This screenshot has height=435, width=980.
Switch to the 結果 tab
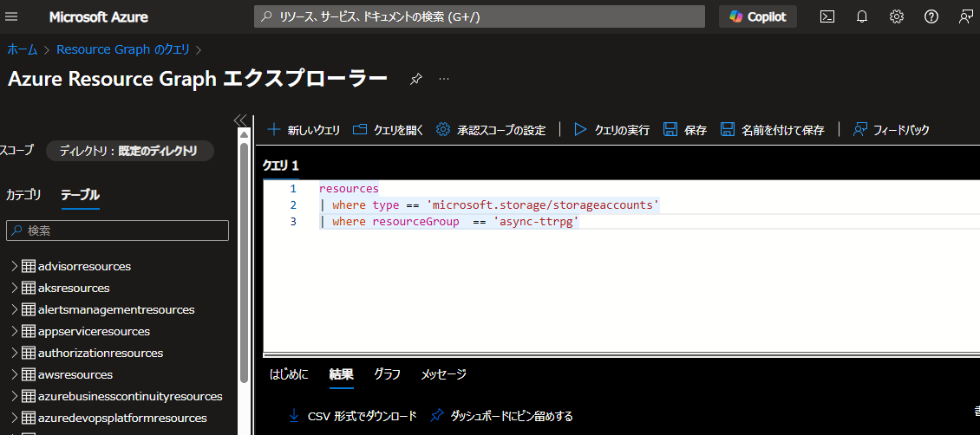coord(341,374)
